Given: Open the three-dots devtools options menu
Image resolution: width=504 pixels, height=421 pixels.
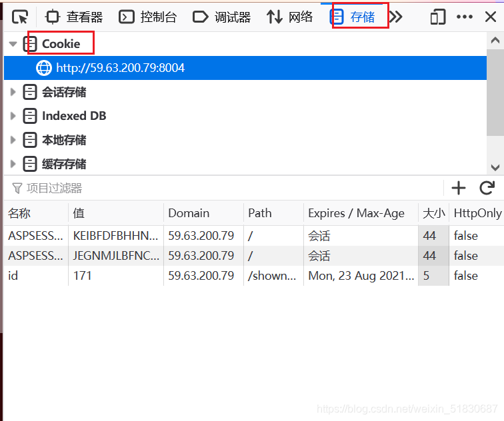Looking at the screenshot, I should (465, 17).
